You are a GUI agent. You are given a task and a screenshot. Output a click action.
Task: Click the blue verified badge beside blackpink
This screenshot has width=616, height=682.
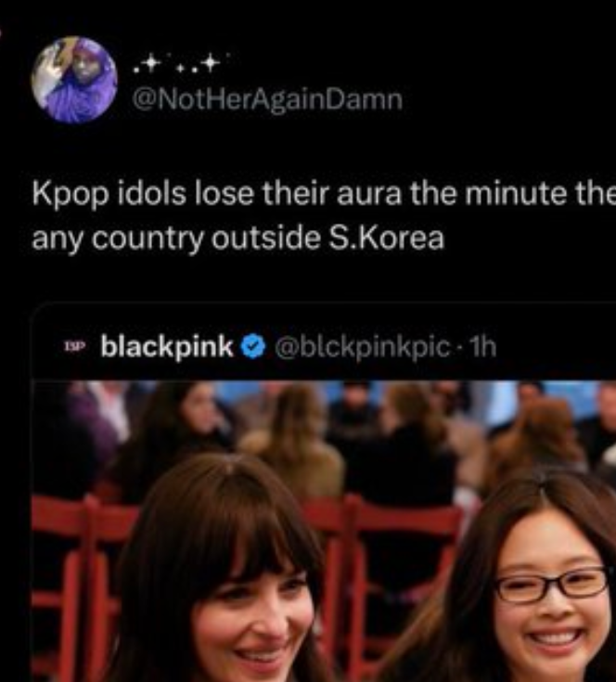click(253, 348)
